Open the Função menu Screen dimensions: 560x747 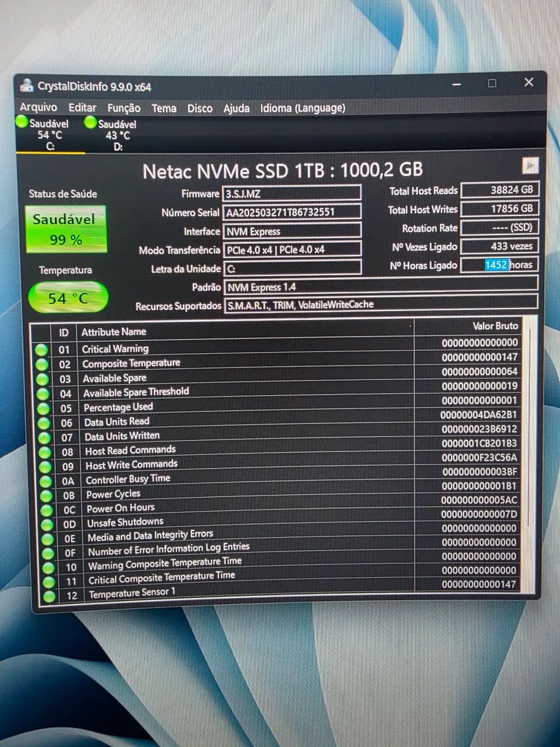click(x=124, y=108)
